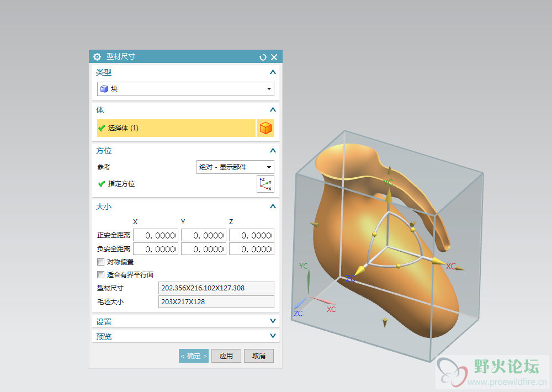The width and height of the screenshot is (552, 392).
Task: Click the 大小 section heading
Action: (x=104, y=206)
